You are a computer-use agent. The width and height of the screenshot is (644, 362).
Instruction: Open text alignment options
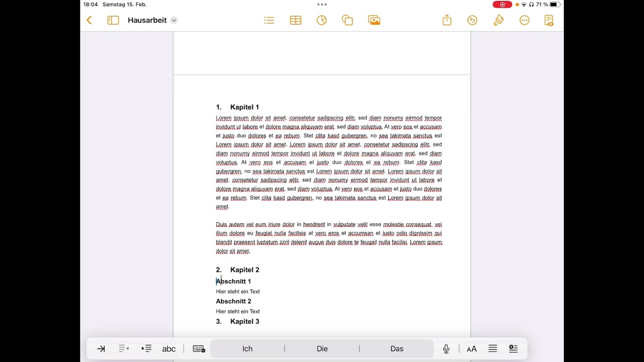(x=493, y=348)
